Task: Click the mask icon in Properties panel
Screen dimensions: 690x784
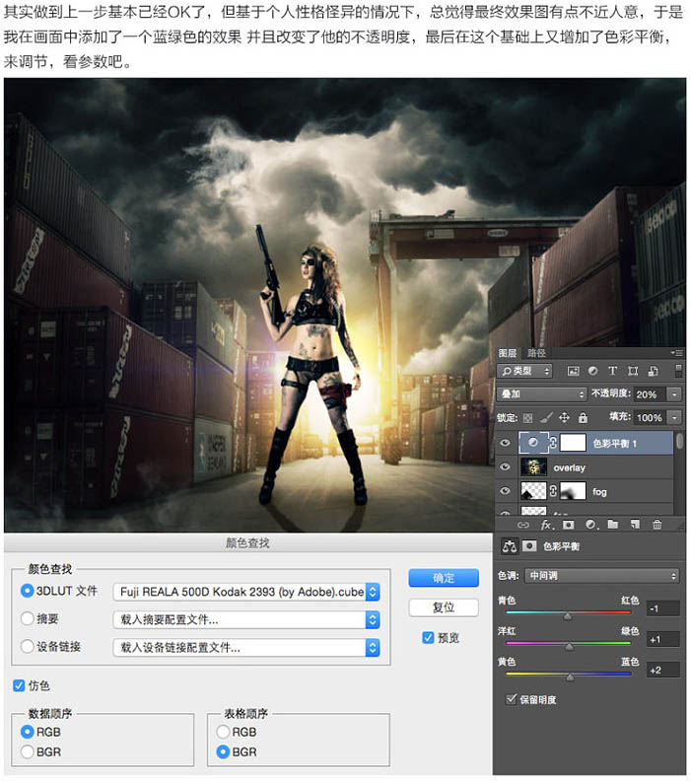Action: point(529,546)
